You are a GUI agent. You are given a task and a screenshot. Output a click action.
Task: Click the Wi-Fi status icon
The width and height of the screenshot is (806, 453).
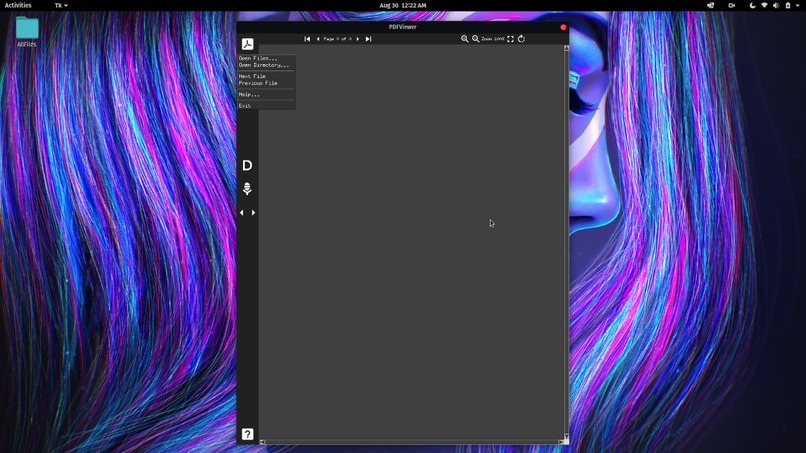click(764, 5)
